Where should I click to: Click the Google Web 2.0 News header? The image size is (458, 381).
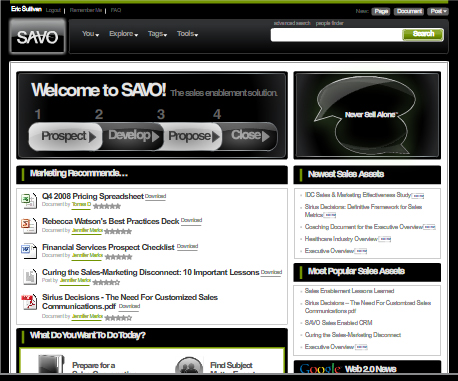[x=367, y=367]
